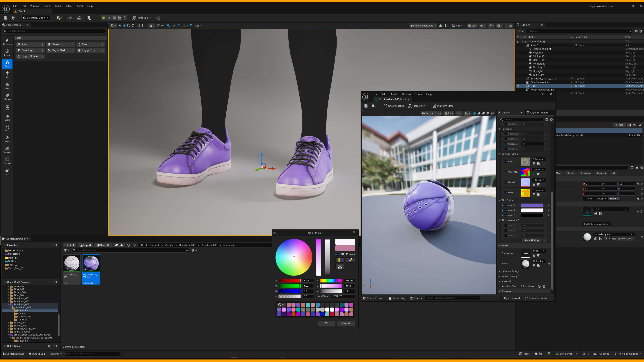This screenshot has height=362, width=644.
Task: Collapse the Texture_Maps section
Action: (x=500, y=154)
